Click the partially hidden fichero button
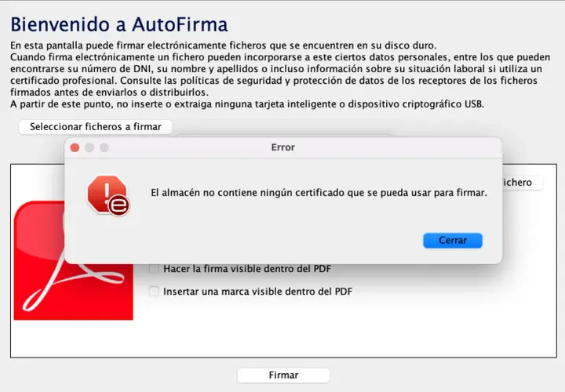Screen dimensions: 565x392 (x=522, y=183)
